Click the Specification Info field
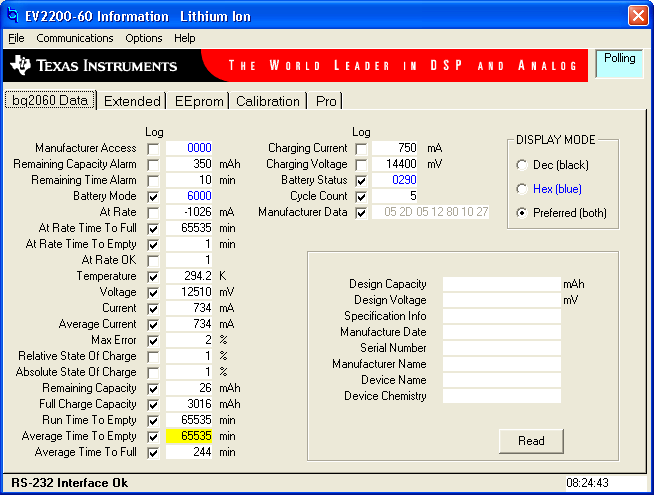The height and width of the screenshot is (499, 654). tap(502, 316)
